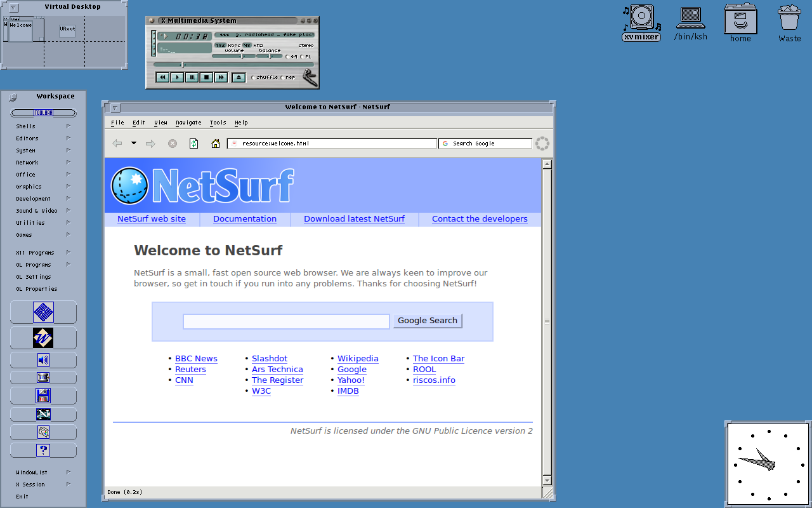
Task: Open the Edit menu in NetSurf
Action: pyautogui.click(x=139, y=123)
